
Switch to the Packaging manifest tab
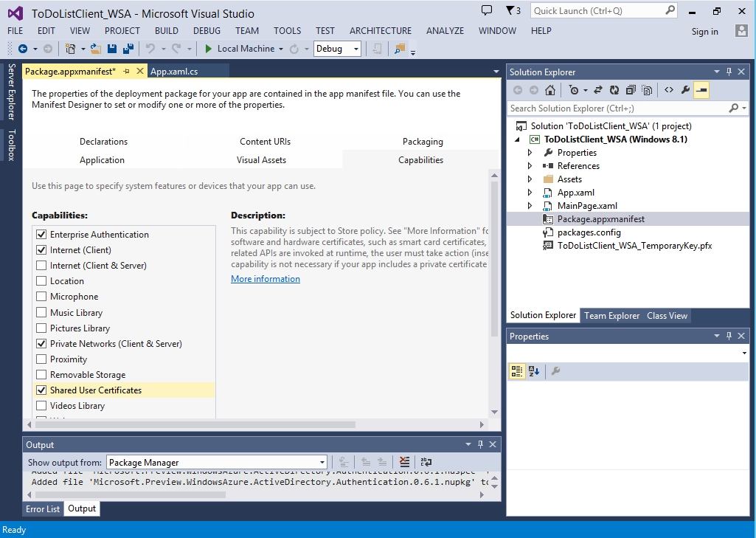click(x=423, y=142)
